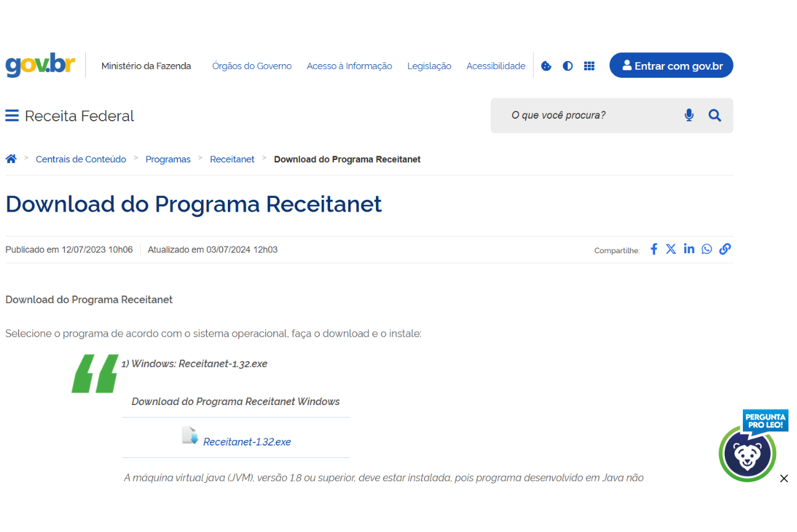Open Acesso à Informação menu item

click(x=349, y=66)
